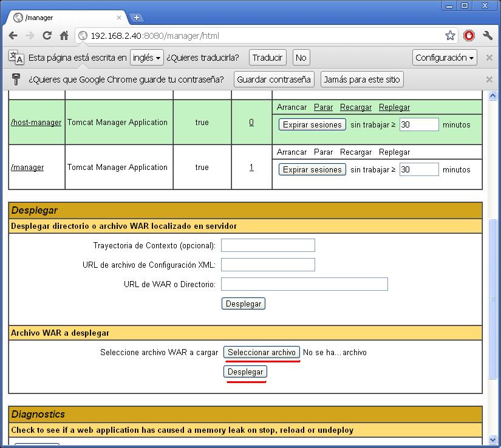Open the Configuración dropdown
Screen dimensions: 501x448
(445, 58)
